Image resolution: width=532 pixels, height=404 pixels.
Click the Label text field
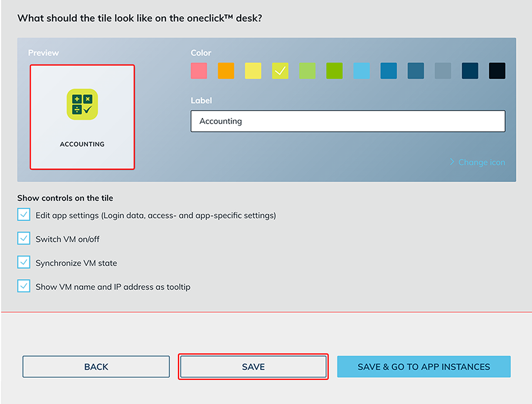point(348,121)
